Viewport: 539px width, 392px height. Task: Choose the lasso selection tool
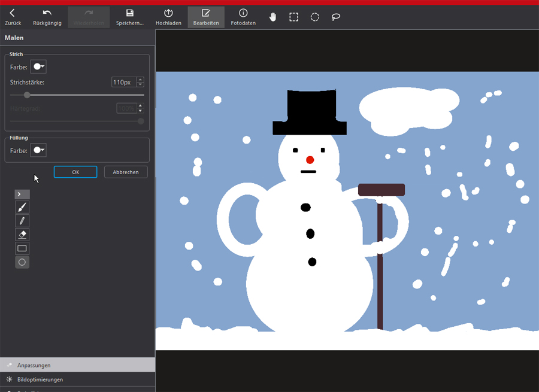336,17
